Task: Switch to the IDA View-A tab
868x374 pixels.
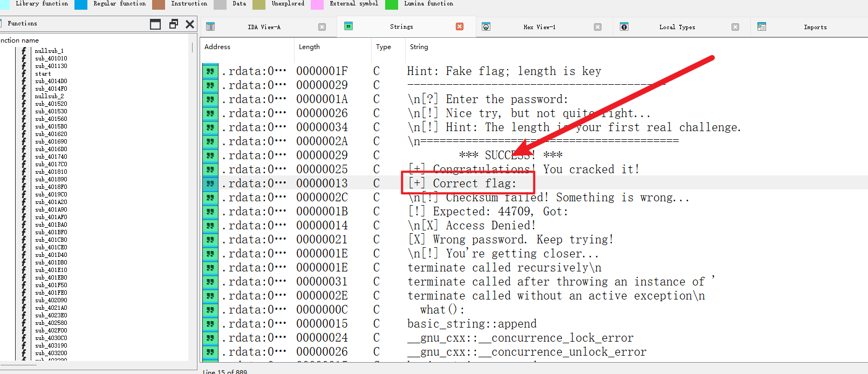Action: (264, 27)
